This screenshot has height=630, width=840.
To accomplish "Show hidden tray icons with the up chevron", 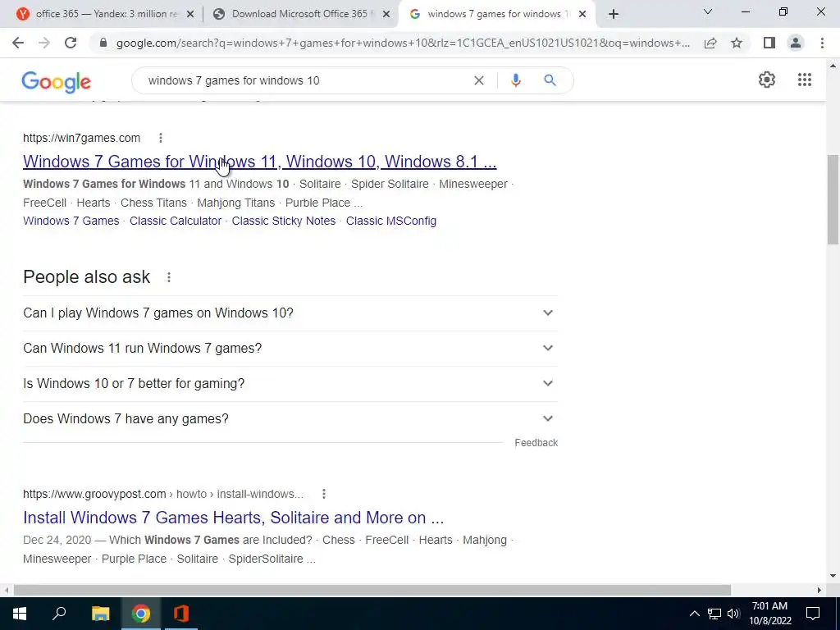I will tap(694, 614).
